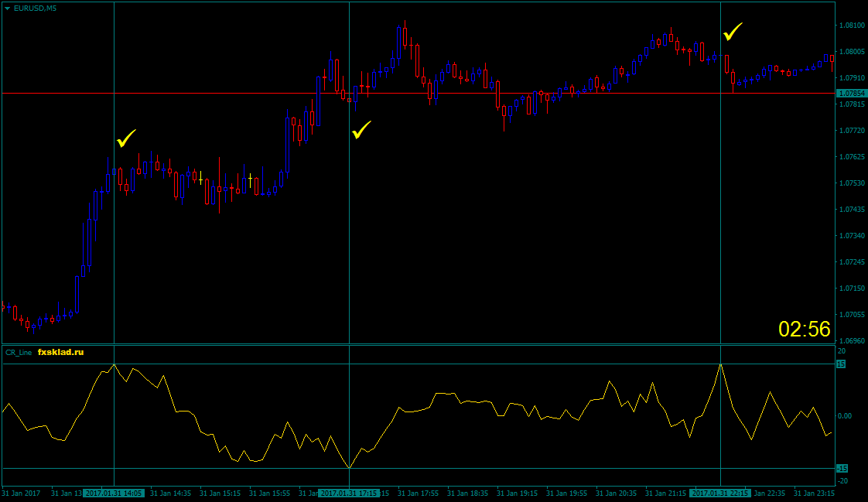Click the 1.06960 price axis label
Viewport: 868px width, 502px height.
point(852,341)
